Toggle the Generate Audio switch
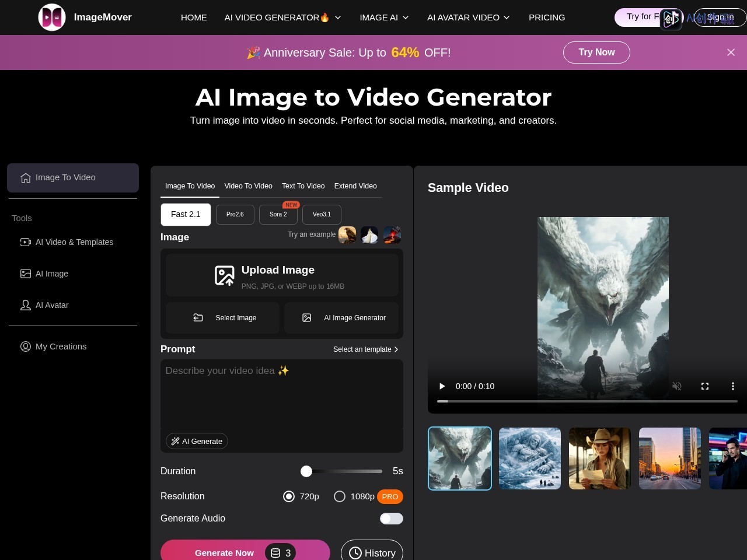Viewport: 747px width, 560px height. tap(392, 519)
